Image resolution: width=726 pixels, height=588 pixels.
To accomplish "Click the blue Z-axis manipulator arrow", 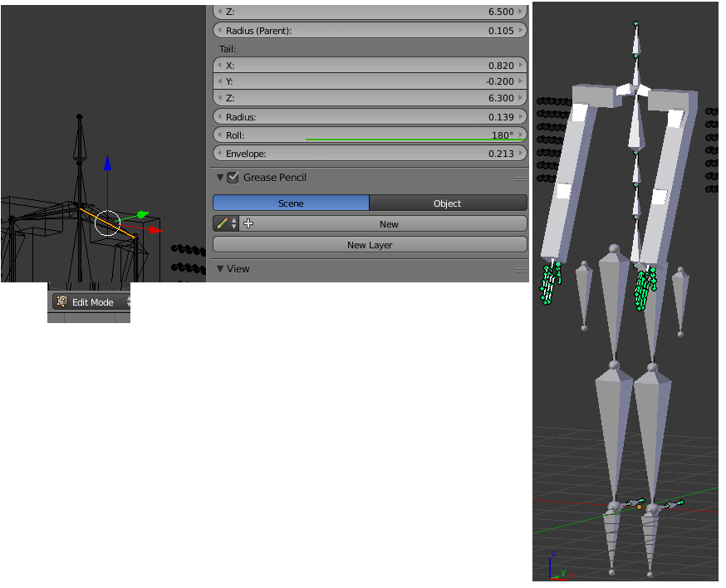I will 107,163.
